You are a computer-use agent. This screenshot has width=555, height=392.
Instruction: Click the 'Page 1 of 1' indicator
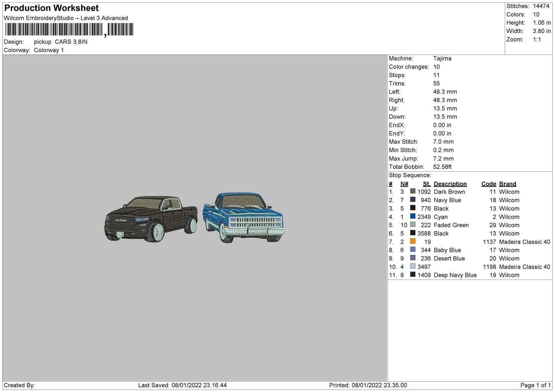point(535,385)
